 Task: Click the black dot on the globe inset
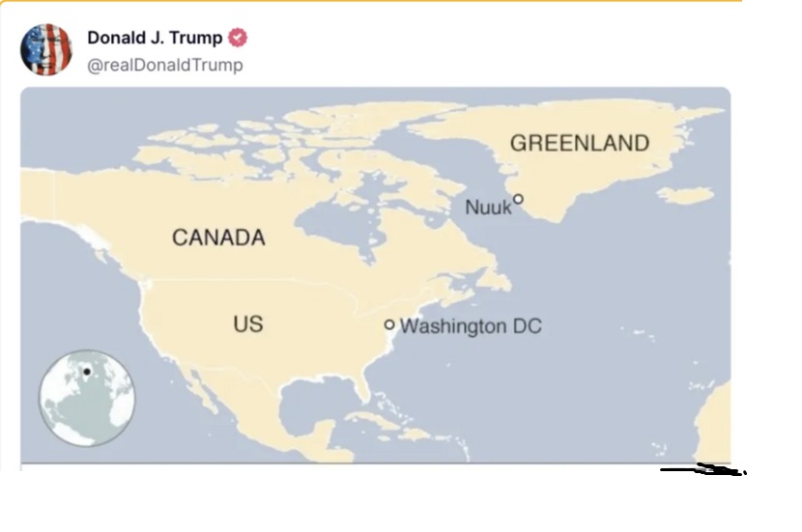87,372
